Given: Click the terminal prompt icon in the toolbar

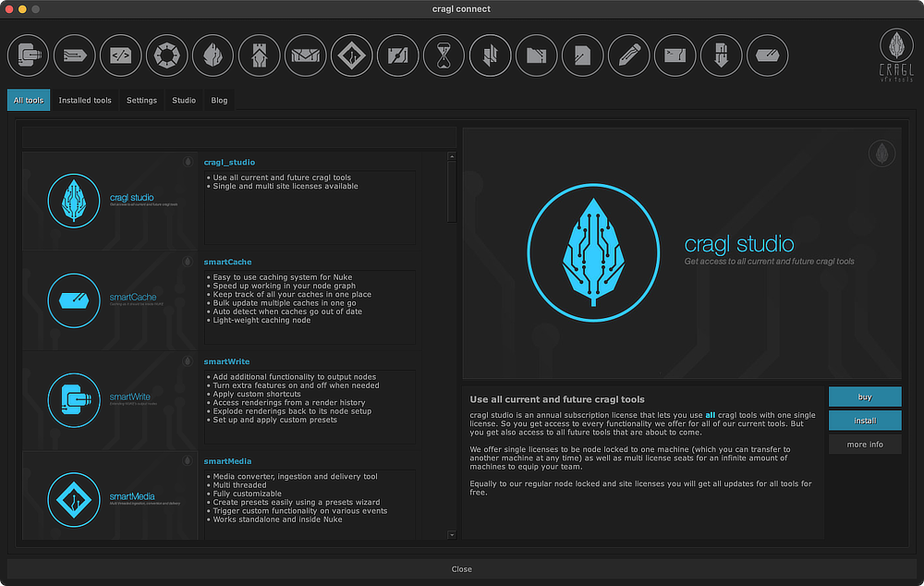Looking at the screenshot, I should [x=675, y=55].
